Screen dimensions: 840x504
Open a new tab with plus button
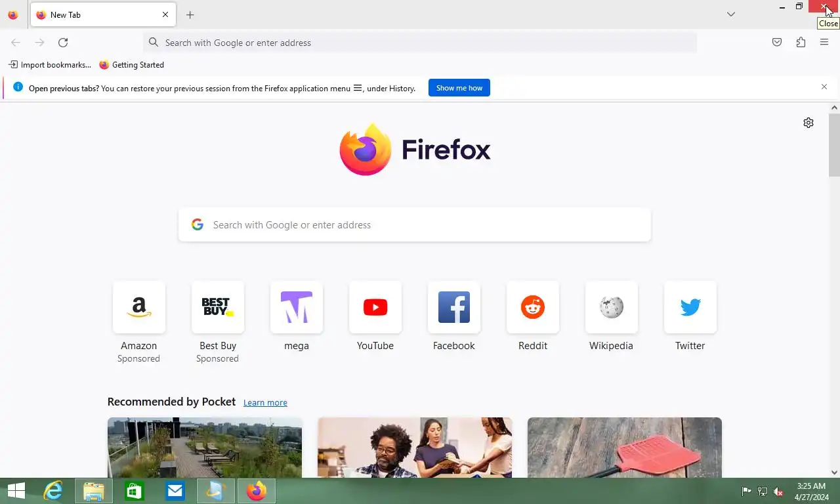point(190,14)
